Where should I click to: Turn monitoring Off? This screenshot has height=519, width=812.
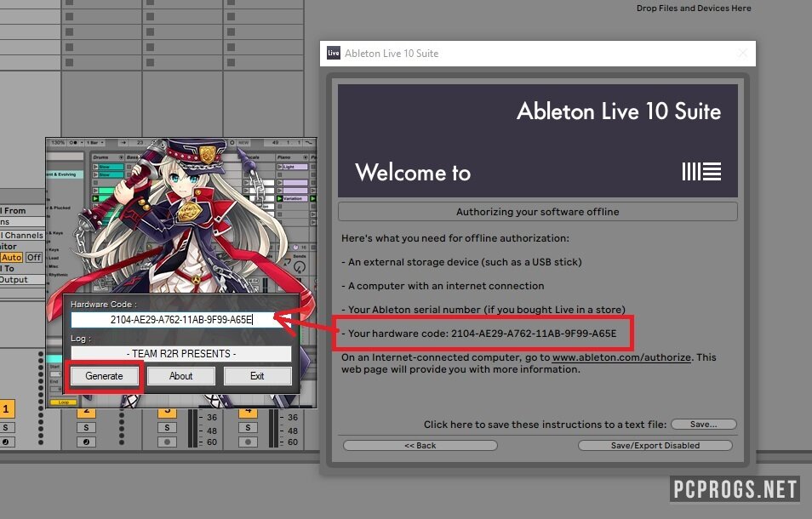(33, 257)
